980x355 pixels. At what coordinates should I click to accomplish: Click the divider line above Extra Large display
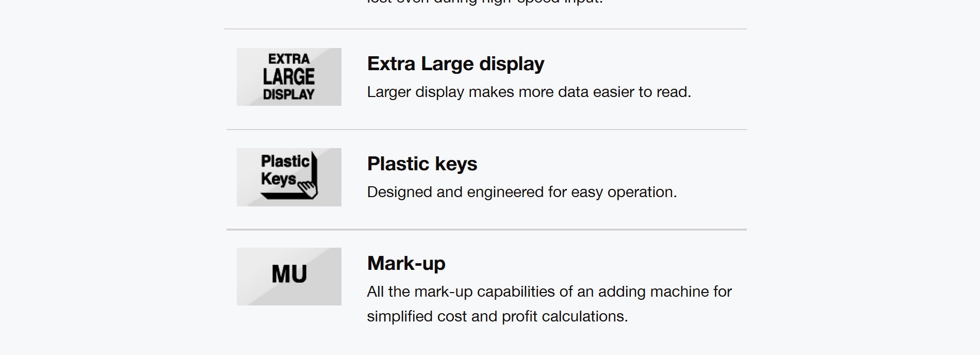tap(485, 29)
